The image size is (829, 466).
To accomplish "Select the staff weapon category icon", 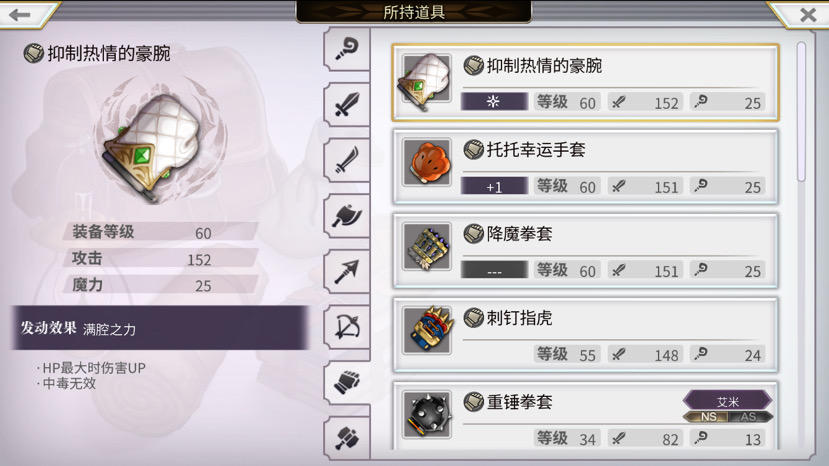I will point(347,49).
